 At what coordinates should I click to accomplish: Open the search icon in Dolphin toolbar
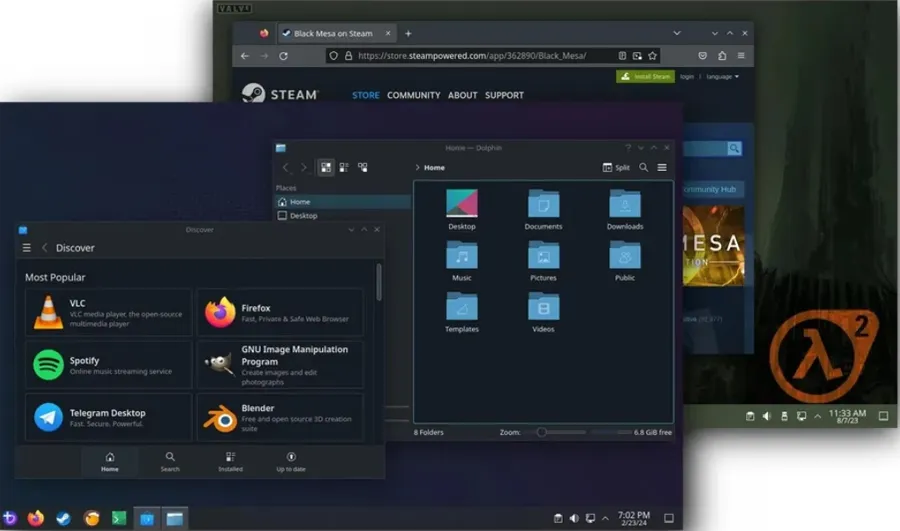[643, 167]
